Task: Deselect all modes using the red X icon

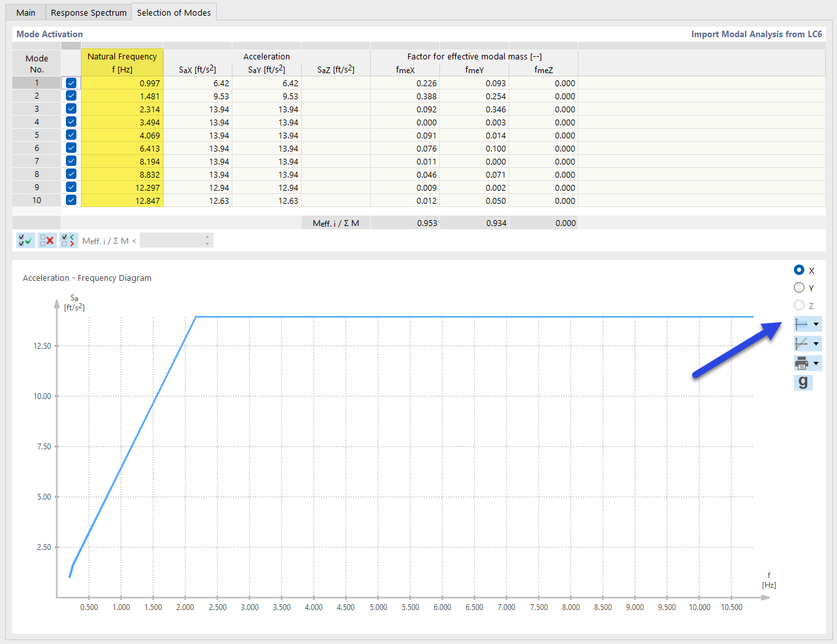Action: coord(47,240)
